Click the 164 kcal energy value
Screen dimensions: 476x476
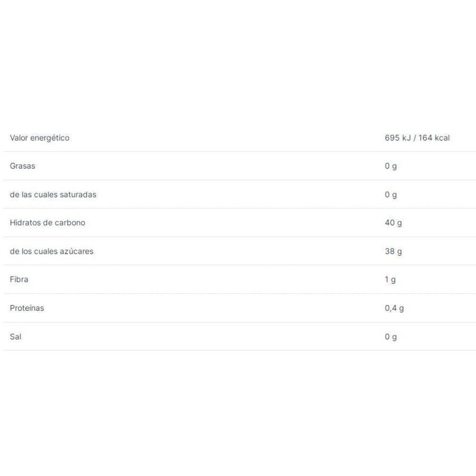434,138
